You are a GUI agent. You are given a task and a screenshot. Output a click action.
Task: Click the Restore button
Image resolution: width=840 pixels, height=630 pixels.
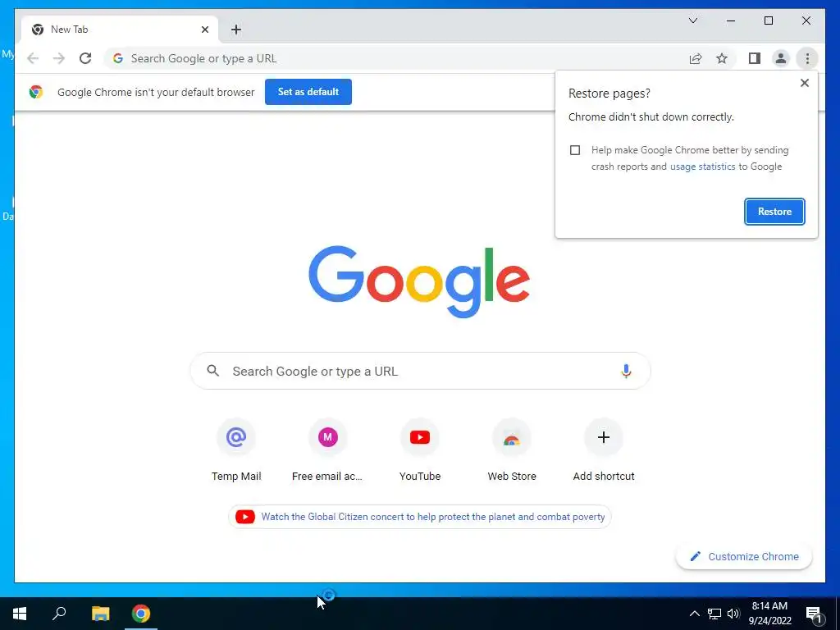tap(774, 212)
